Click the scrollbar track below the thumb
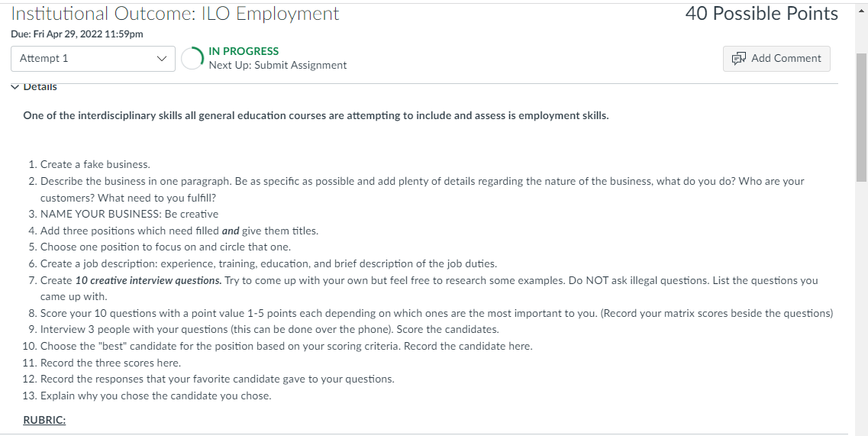 (861, 305)
